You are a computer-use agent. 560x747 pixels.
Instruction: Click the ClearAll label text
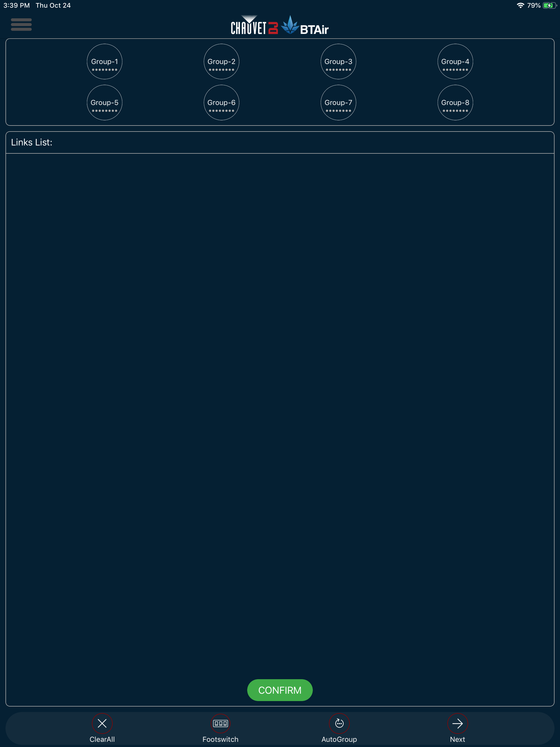[102, 739]
